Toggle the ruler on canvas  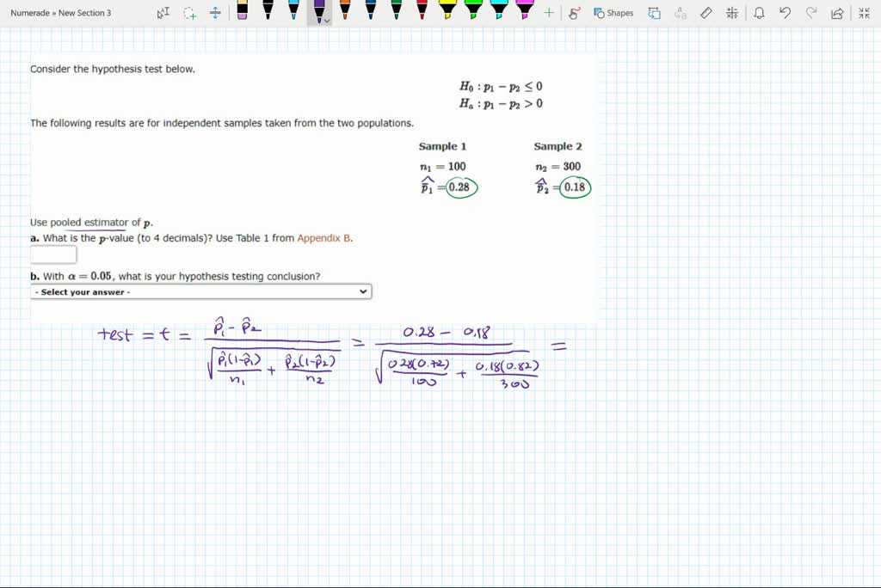[x=706, y=13]
